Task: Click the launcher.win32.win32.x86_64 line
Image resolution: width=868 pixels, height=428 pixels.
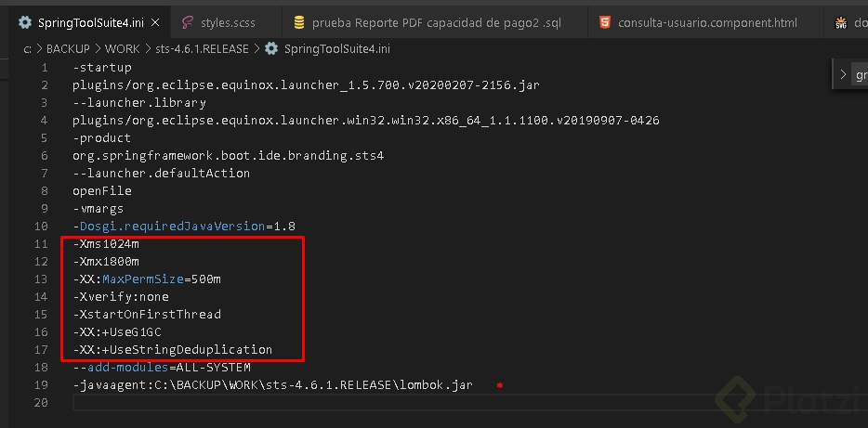Action: point(366,120)
